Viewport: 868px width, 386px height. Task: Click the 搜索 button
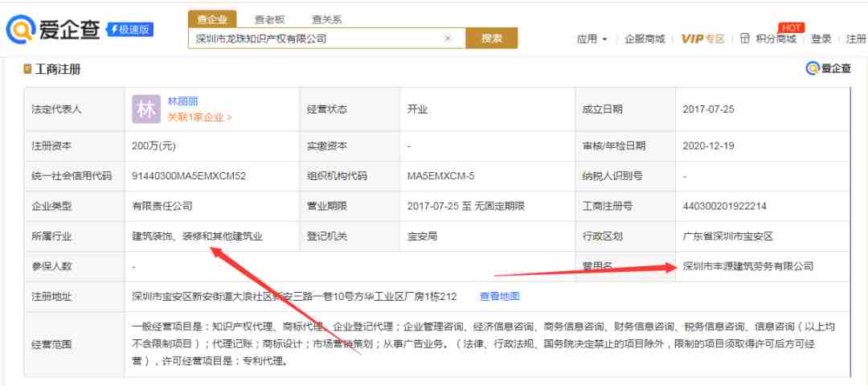coord(492,39)
